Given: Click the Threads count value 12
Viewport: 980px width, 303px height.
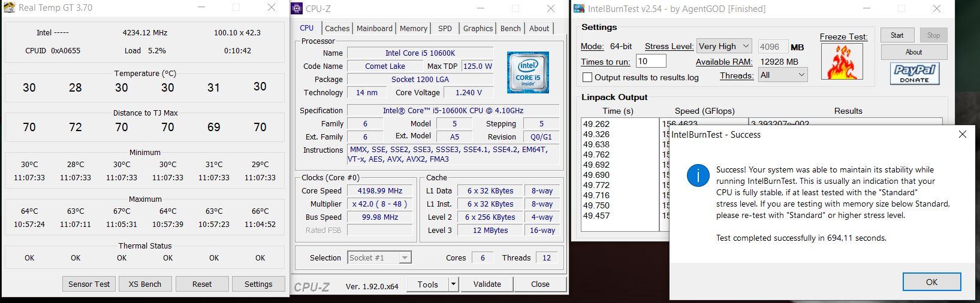Looking at the screenshot, I should coord(546,258).
